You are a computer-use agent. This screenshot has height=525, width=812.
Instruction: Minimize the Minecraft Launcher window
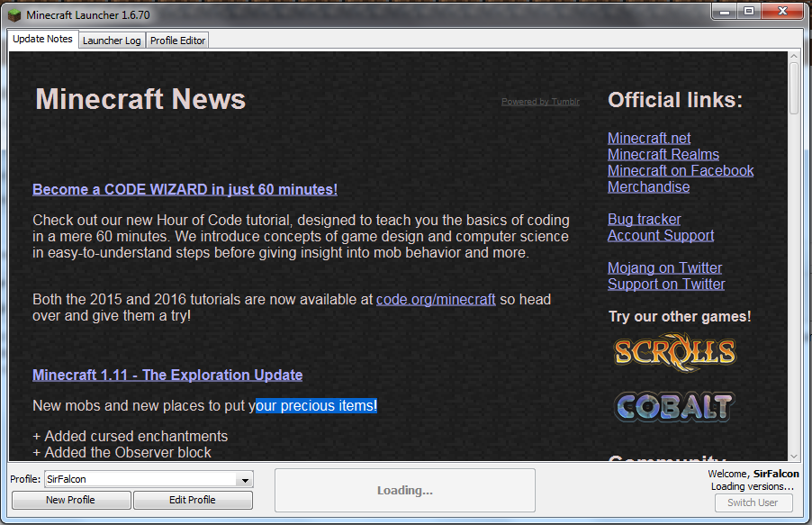pyautogui.click(x=725, y=12)
